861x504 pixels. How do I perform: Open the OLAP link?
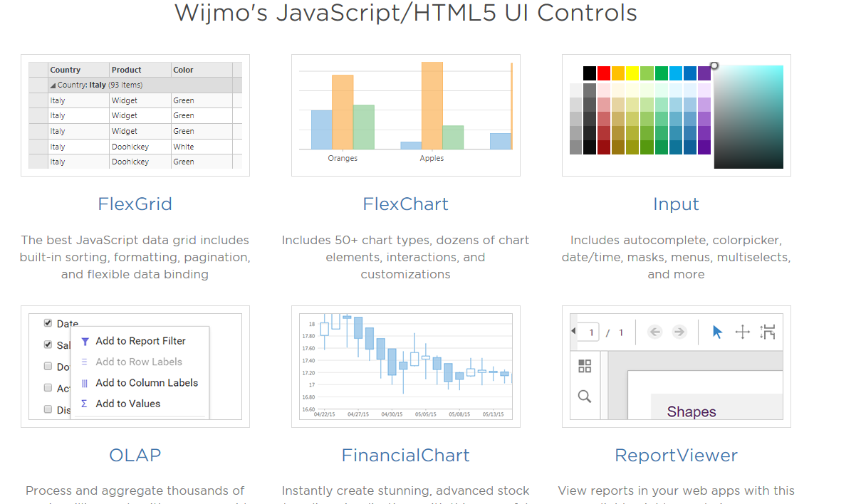pos(135,455)
